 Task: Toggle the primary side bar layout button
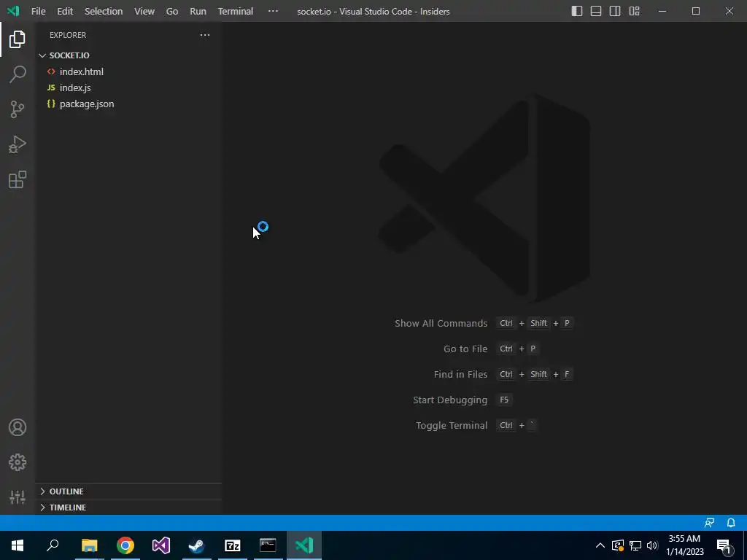tap(577, 11)
